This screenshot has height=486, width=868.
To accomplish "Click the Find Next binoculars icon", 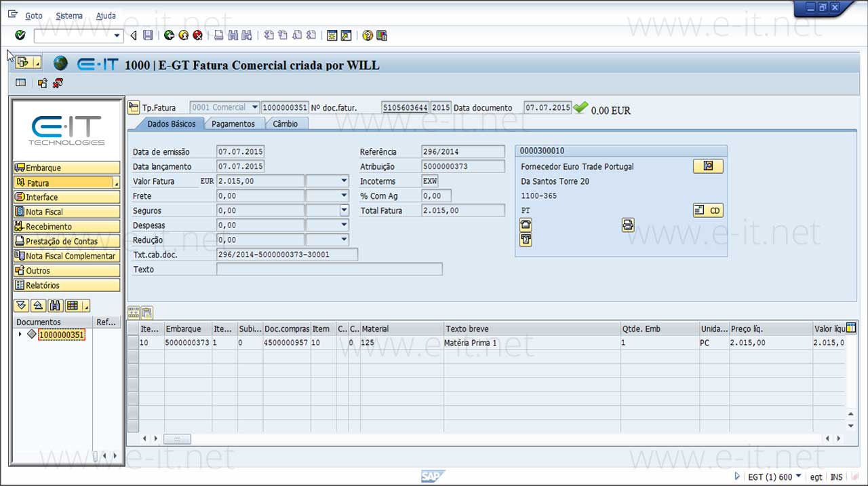I will coord(247,35).
